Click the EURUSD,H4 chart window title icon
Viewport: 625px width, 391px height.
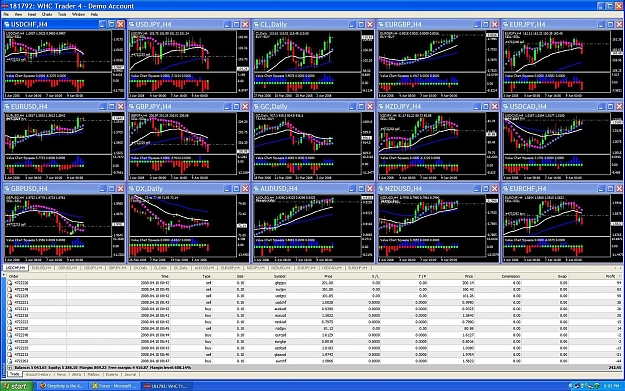7,106
